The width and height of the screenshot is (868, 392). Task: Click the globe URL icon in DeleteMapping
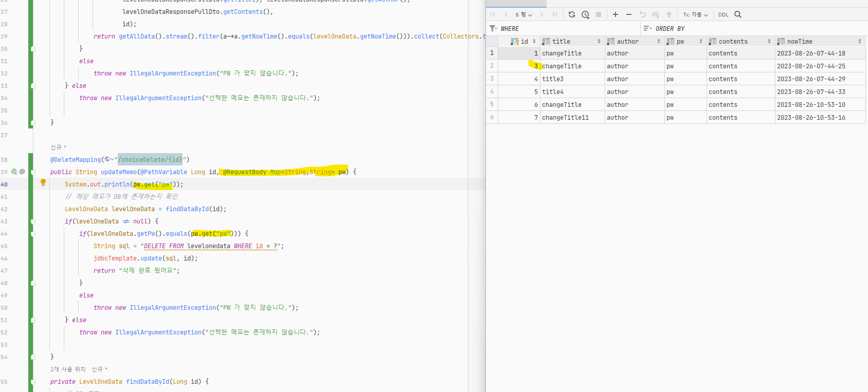107,159
